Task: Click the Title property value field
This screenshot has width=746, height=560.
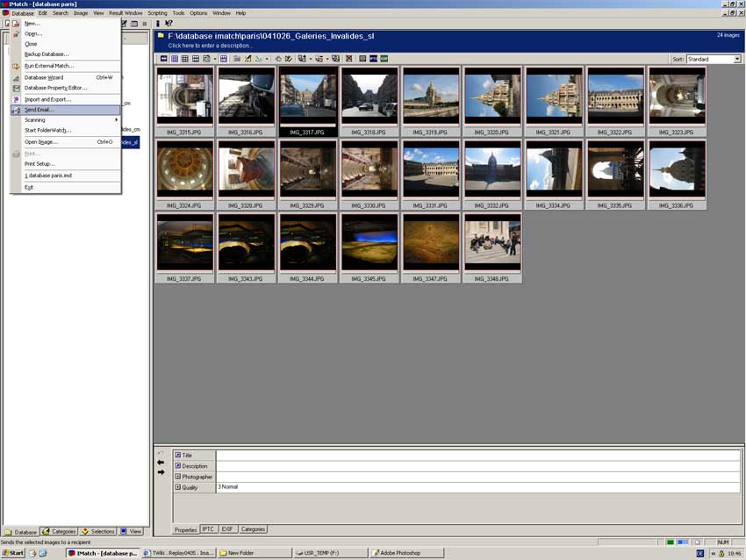Action: 478,456
